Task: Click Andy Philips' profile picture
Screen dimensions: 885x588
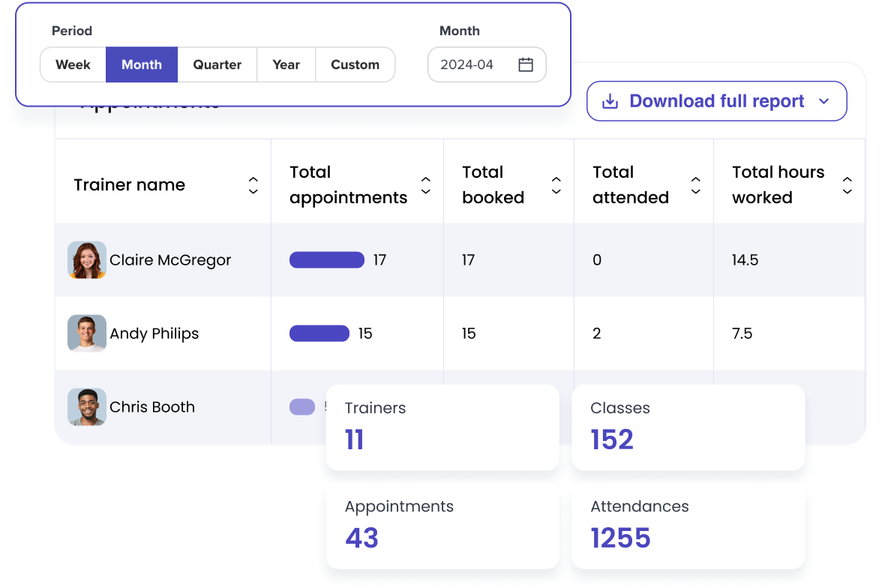Action: coord(86,334)
